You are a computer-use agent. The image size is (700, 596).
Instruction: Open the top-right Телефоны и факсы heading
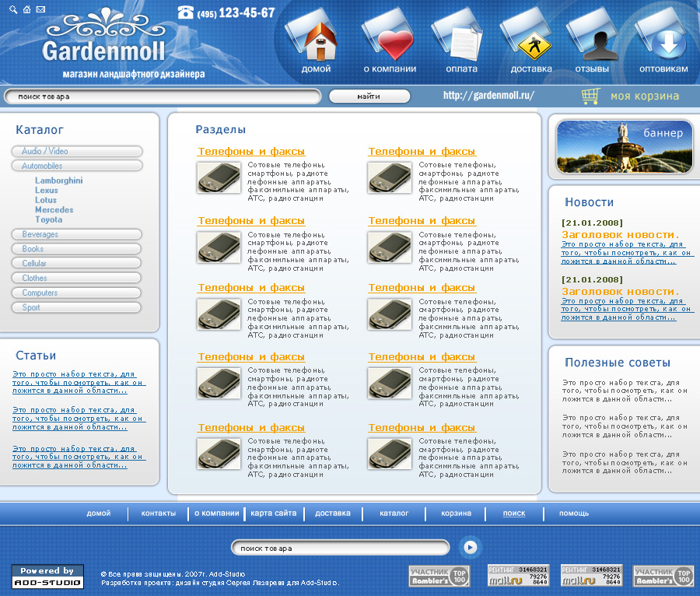coord(422,152)
